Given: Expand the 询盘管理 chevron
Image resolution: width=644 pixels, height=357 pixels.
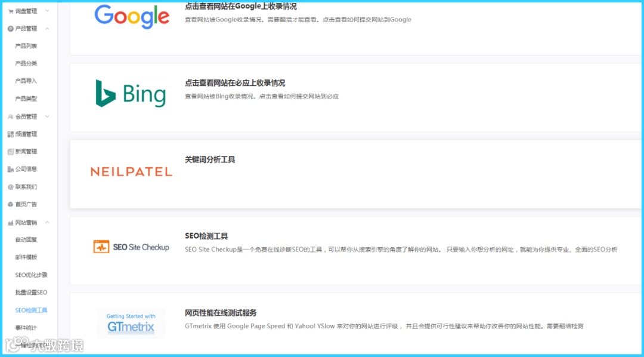Looking at the screenshot, I should (x=47, y=11).
